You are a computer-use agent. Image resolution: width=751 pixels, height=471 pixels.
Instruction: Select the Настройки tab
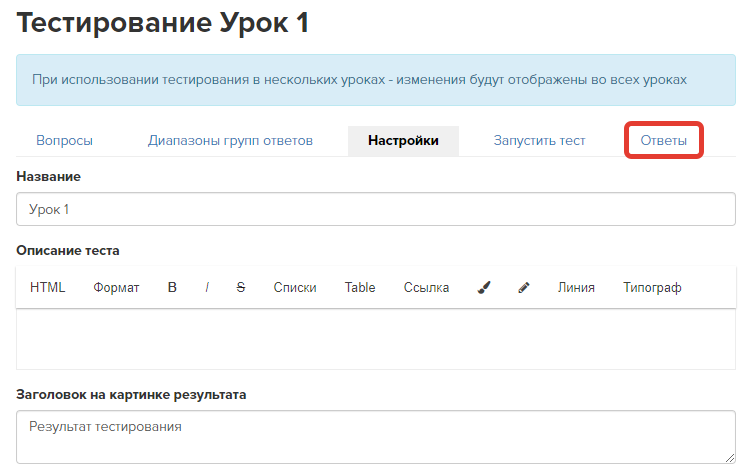pos(403,140)
